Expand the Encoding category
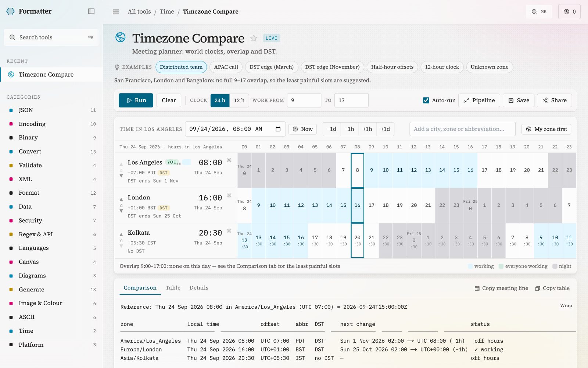The image size is (588, 368). point(51,124)
